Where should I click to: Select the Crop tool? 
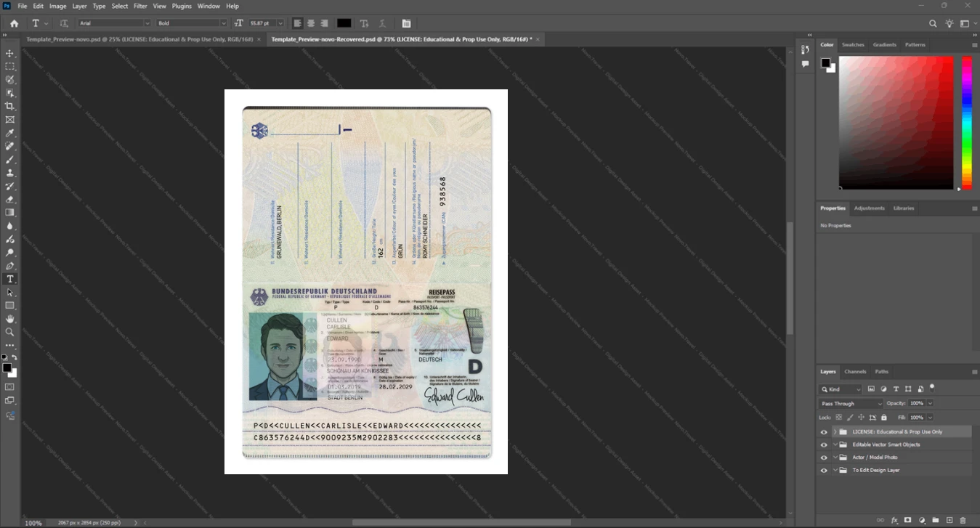tap(10, 106)
